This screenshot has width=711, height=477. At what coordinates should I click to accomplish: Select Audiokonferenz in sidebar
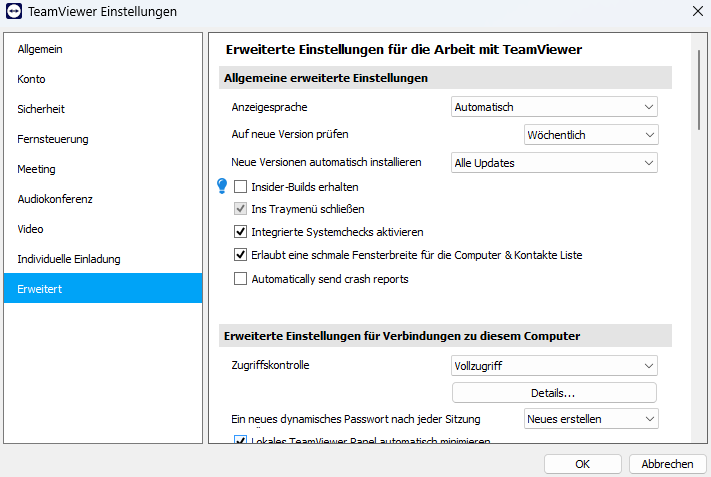pos(103,199)
